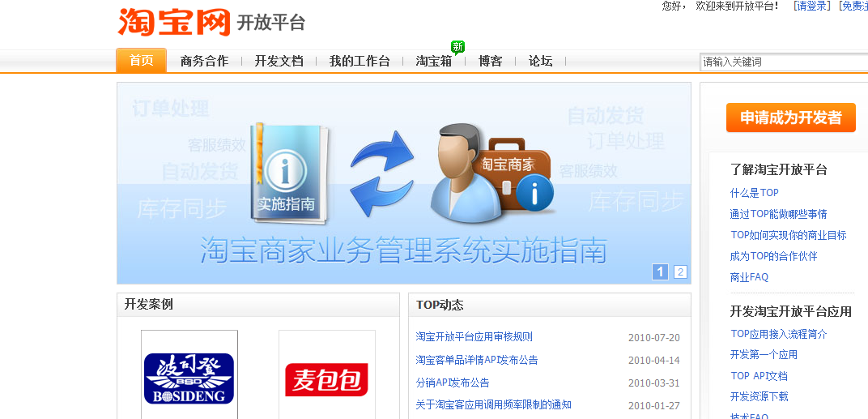
Task: Open the 开发文档 menu item
Action: pyautogui.click(x=279, y=62)
